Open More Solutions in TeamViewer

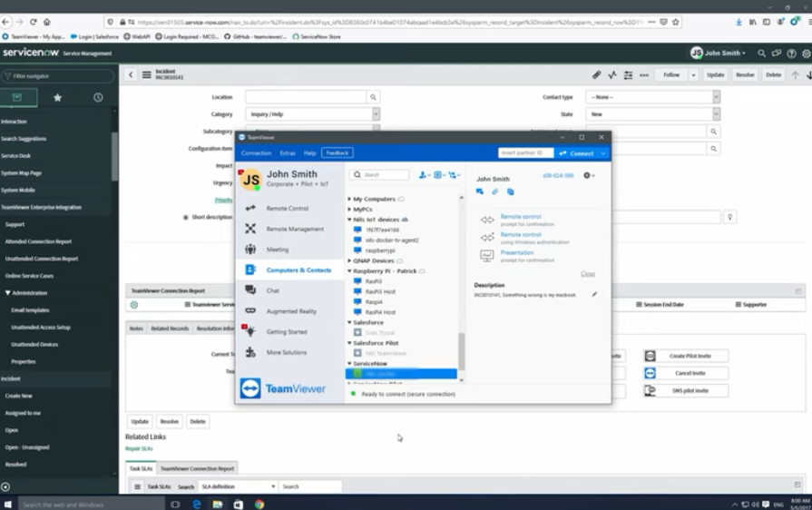[x=288, y=353]
